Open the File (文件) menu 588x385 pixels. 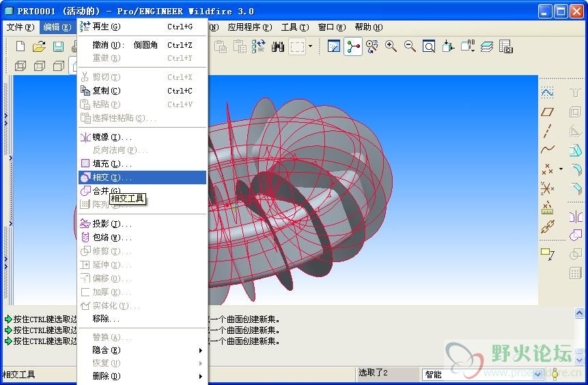click(x=20, y=27)
